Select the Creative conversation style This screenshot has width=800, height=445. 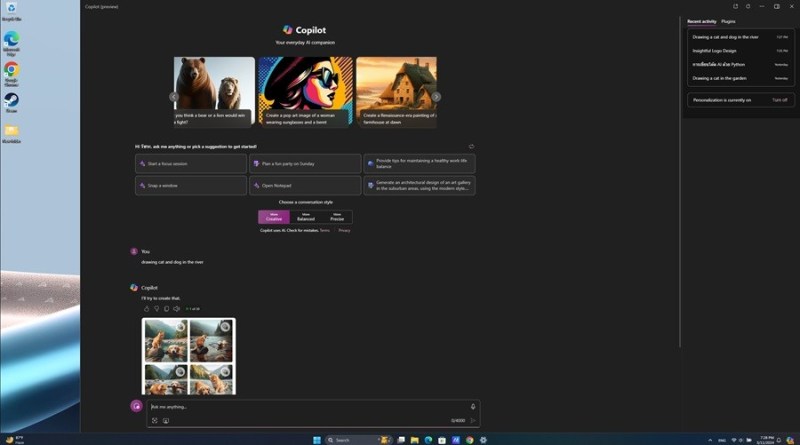(273, 217)
